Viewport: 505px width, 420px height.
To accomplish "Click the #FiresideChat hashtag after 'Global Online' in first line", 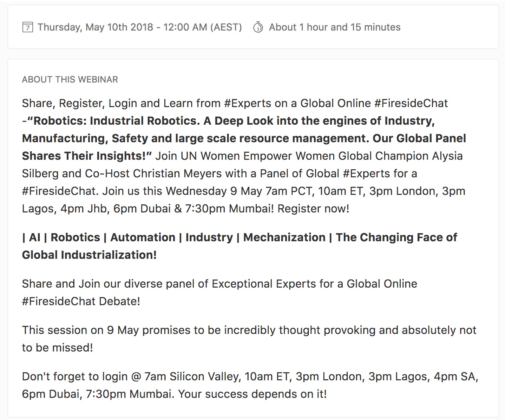I will pos(411,103).
